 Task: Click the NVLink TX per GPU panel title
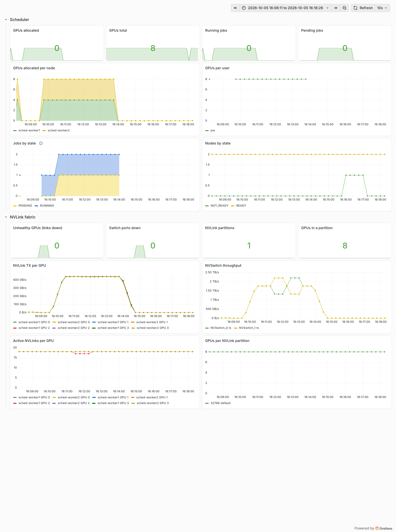tap(29, 266)
